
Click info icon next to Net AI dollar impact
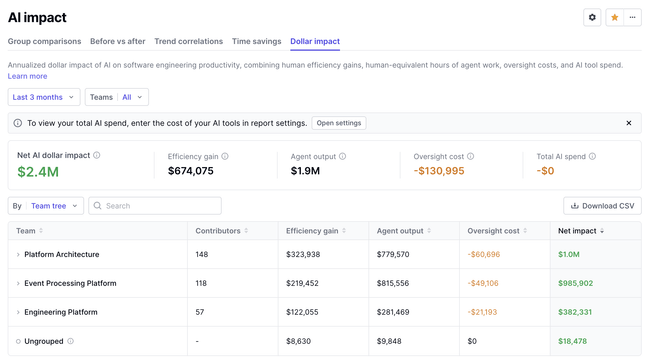97,155
